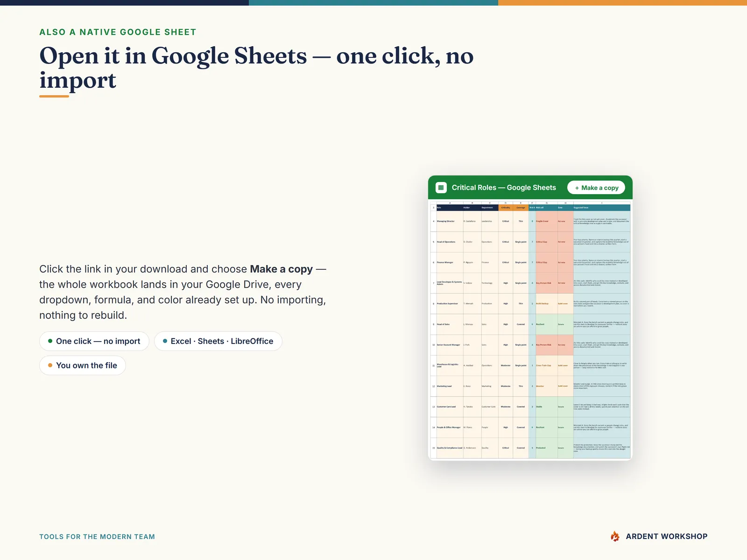This screenshot has width=747, height=560.
Task: Click the 'Technology' department cell
Action: (489, 283)
